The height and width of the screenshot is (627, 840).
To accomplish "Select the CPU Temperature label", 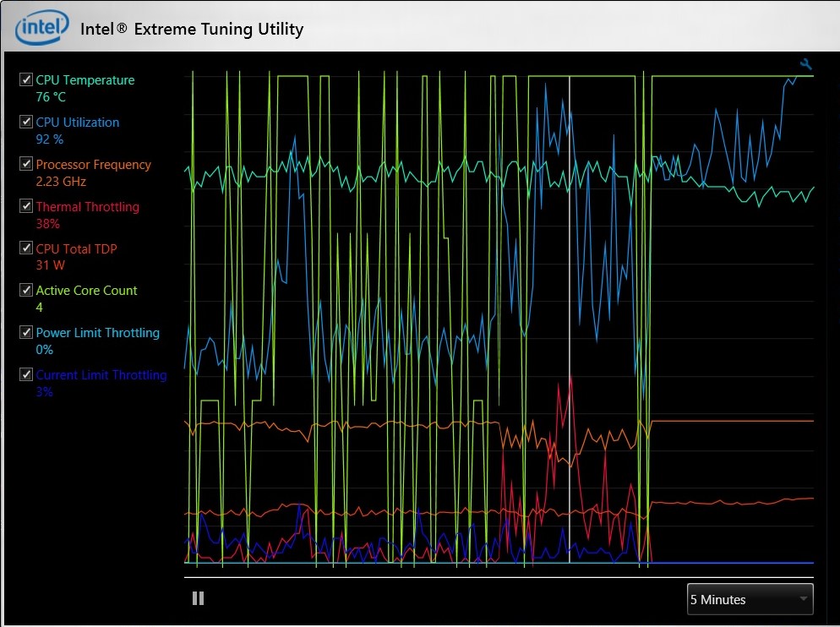I will click(x=85, y=79).
